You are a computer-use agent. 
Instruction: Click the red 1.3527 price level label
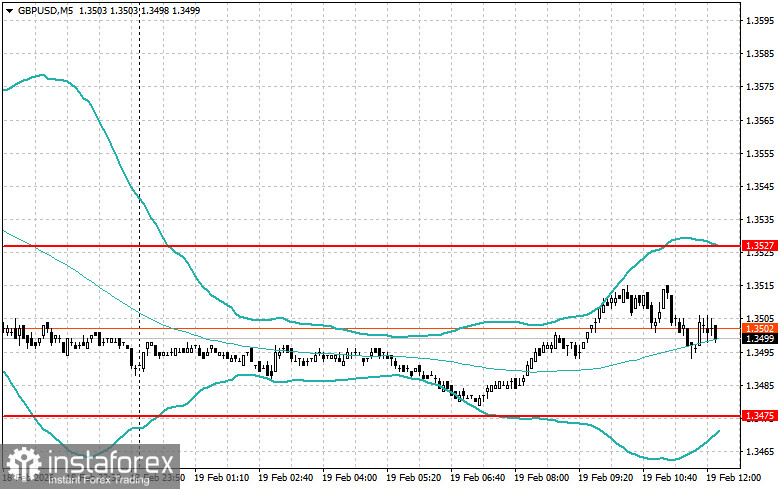[760, 245]
